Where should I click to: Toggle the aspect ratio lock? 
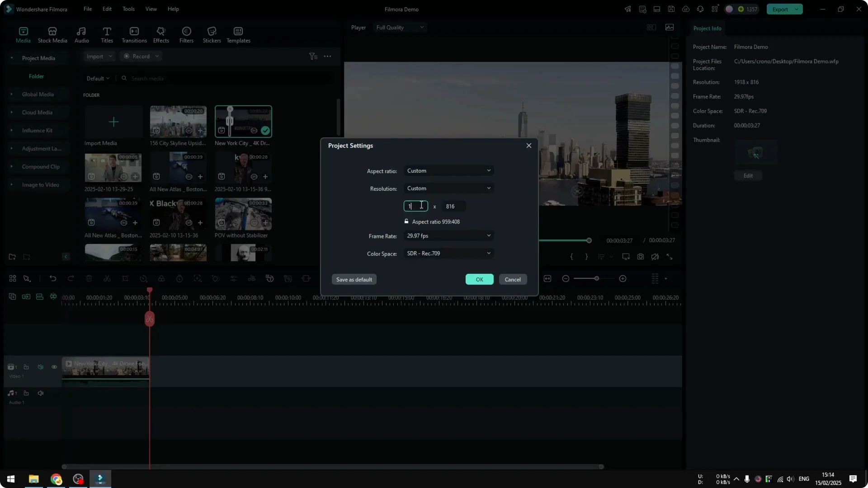pos(406,221)
